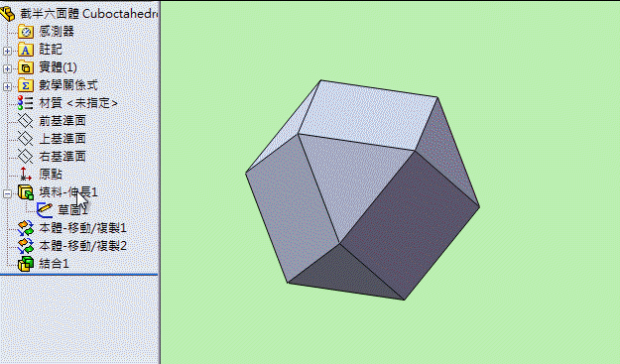Screen dimensions: 620x364
Task: Click the 原點 origin icon
Action: tap(26, 174)
